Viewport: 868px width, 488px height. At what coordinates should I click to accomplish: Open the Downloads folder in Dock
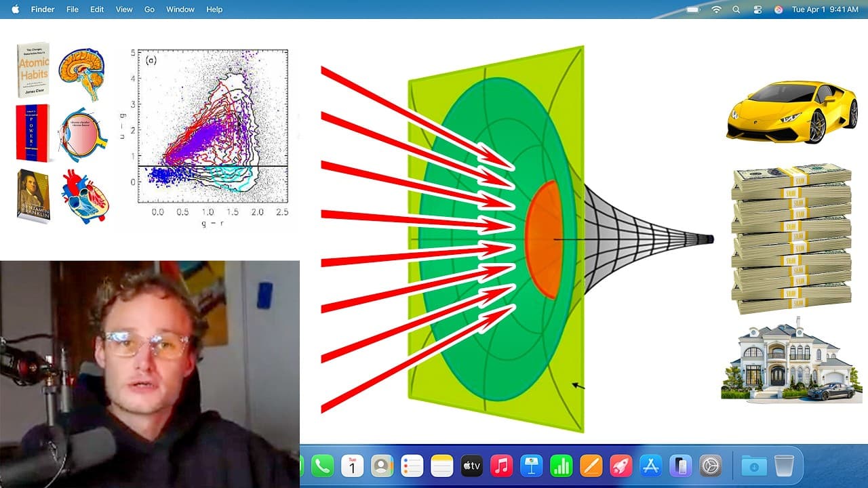[x=754, y=466]
